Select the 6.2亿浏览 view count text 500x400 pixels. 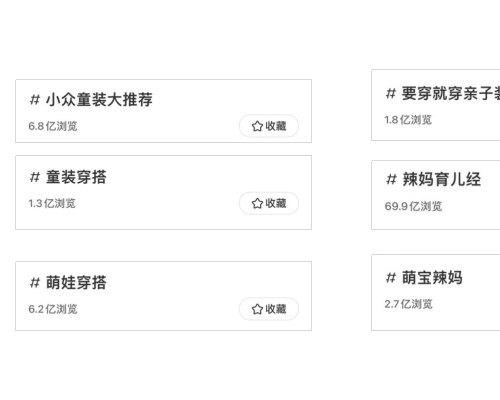53,309
